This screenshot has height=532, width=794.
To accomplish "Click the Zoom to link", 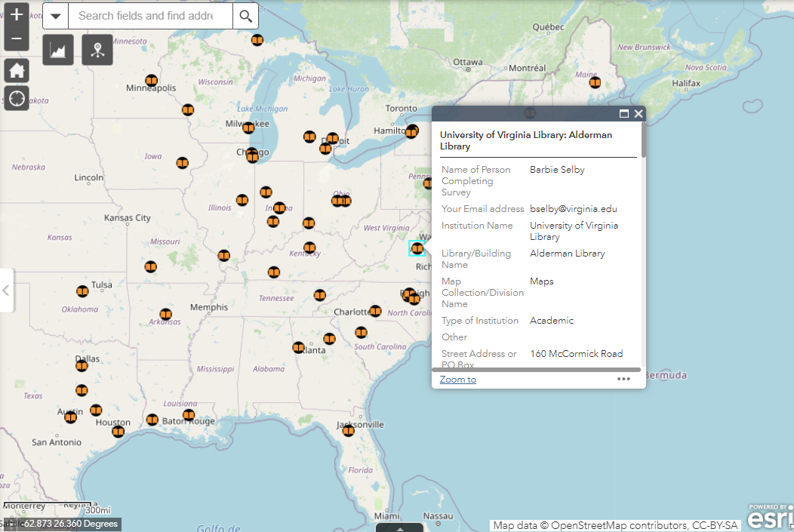I will 458,380.
